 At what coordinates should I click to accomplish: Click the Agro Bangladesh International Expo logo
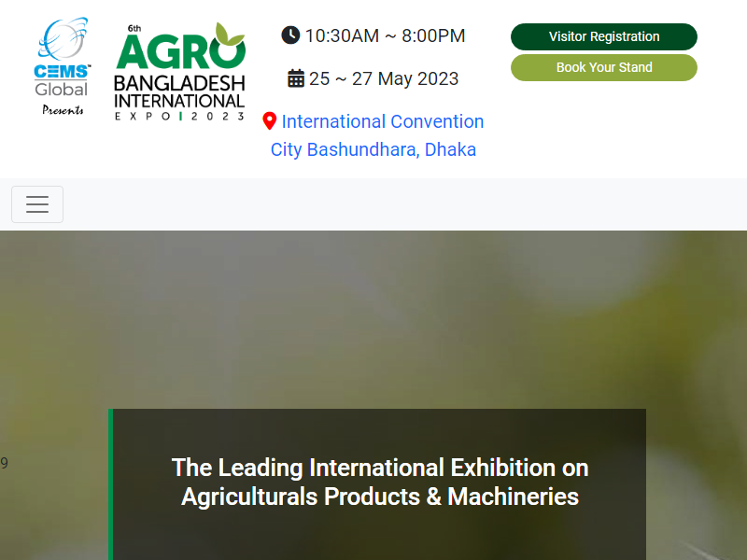click(179, 72)
